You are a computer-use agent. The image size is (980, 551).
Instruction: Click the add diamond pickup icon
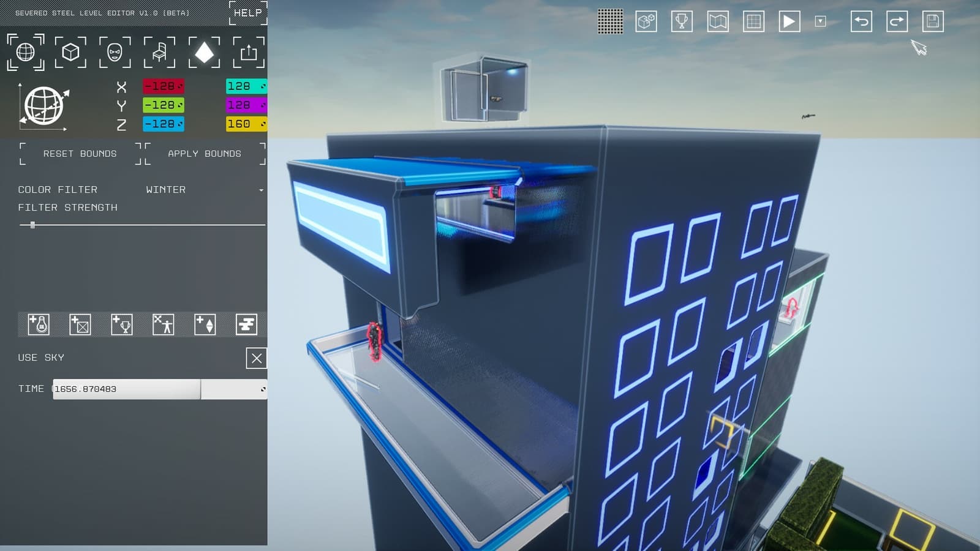(x=205, y=324)
